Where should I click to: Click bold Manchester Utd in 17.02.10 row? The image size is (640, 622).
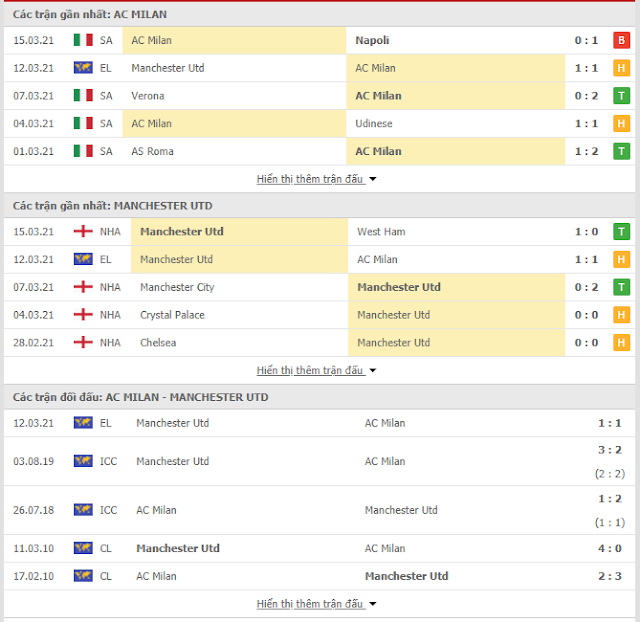407,576
